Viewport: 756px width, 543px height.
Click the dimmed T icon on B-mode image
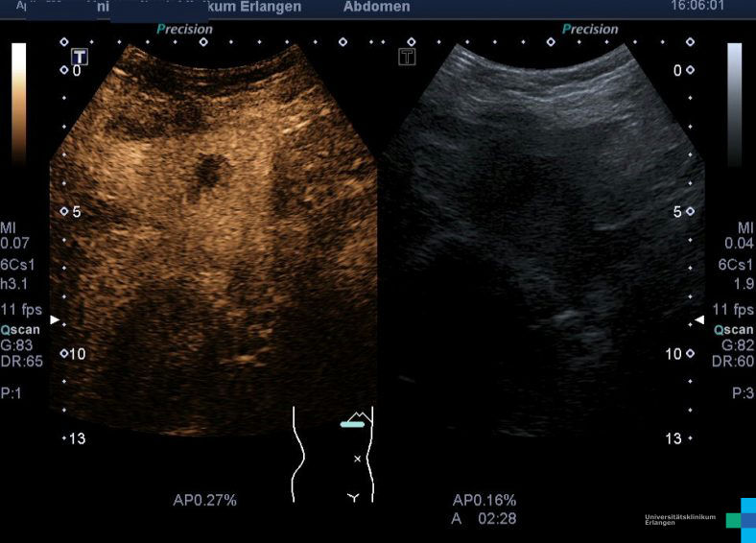tap(407, 58)
